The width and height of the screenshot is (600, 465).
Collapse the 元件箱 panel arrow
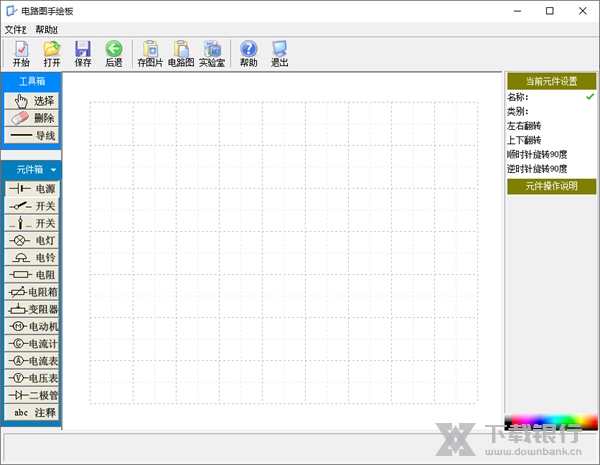click(53, 170)
